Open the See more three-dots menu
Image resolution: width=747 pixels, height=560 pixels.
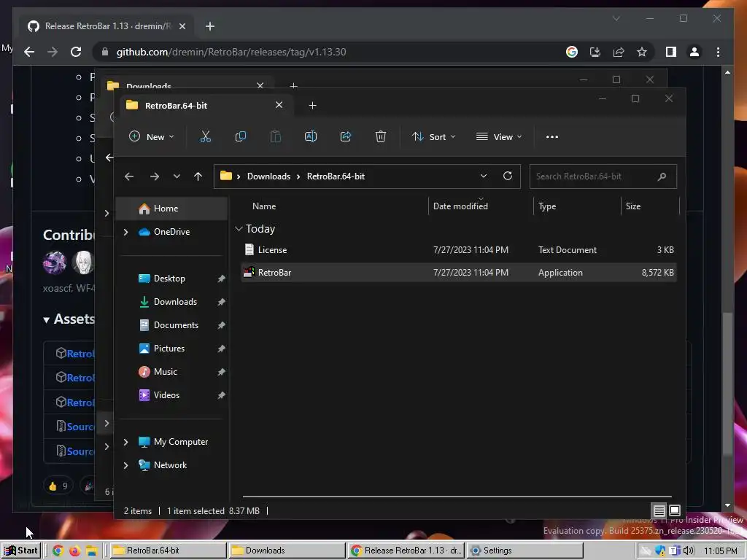552,136
